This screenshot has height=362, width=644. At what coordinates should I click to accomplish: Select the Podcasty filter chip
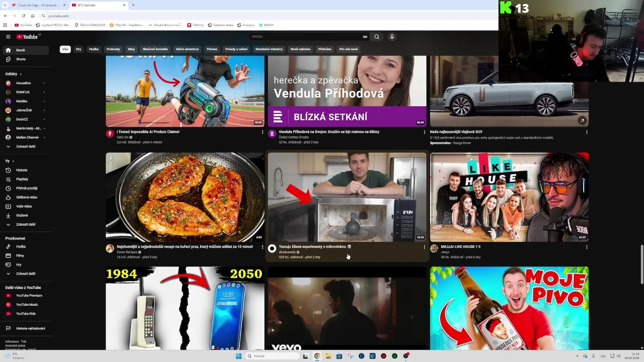point(113,49)
